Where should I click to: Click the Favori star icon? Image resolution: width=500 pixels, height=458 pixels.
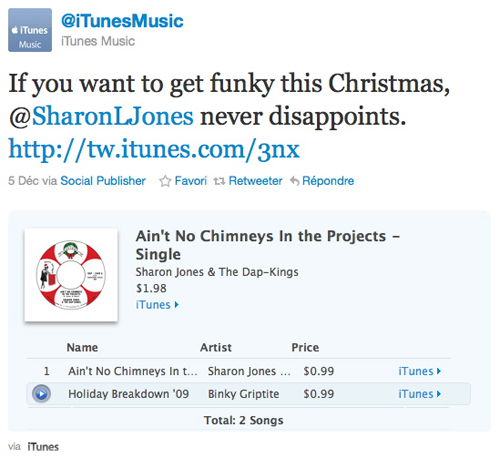click(165, 181)
